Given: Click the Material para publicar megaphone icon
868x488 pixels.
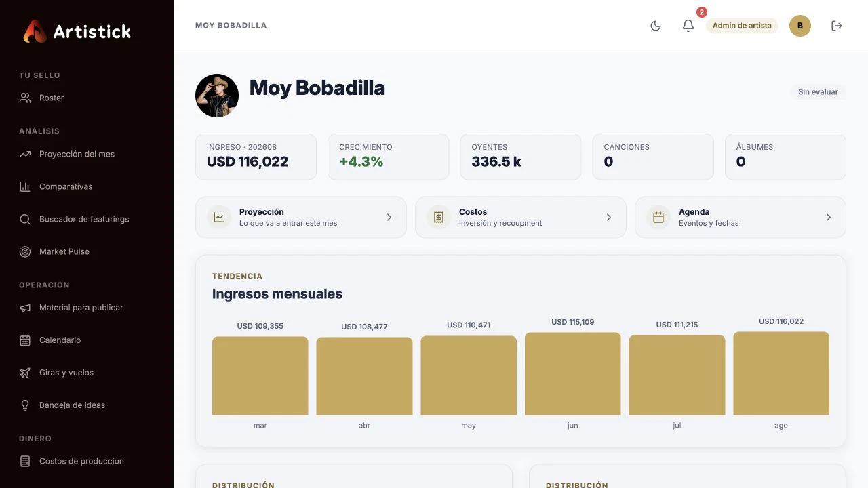Looking at the screenshot, I should (x=25, y=308).
